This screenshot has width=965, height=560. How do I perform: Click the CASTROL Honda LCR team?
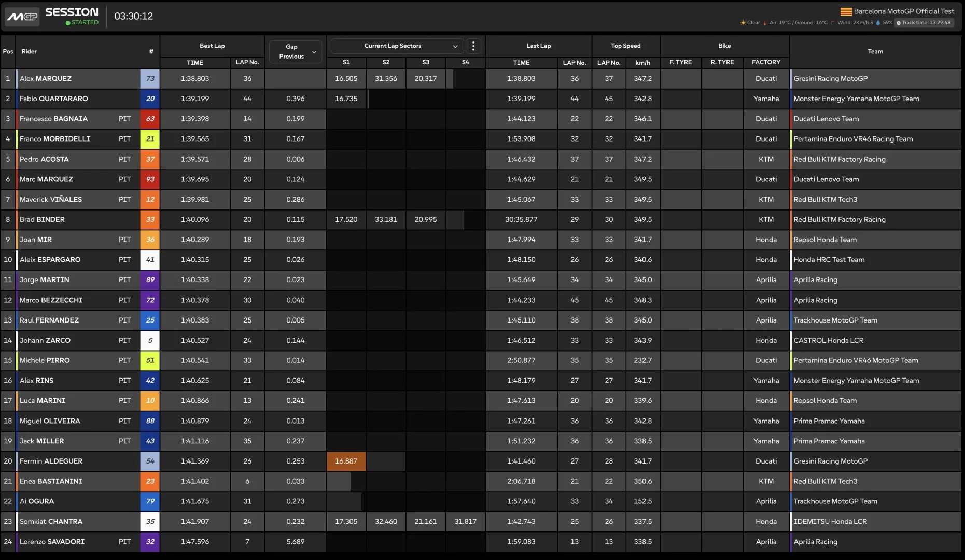tap(828, 340)
